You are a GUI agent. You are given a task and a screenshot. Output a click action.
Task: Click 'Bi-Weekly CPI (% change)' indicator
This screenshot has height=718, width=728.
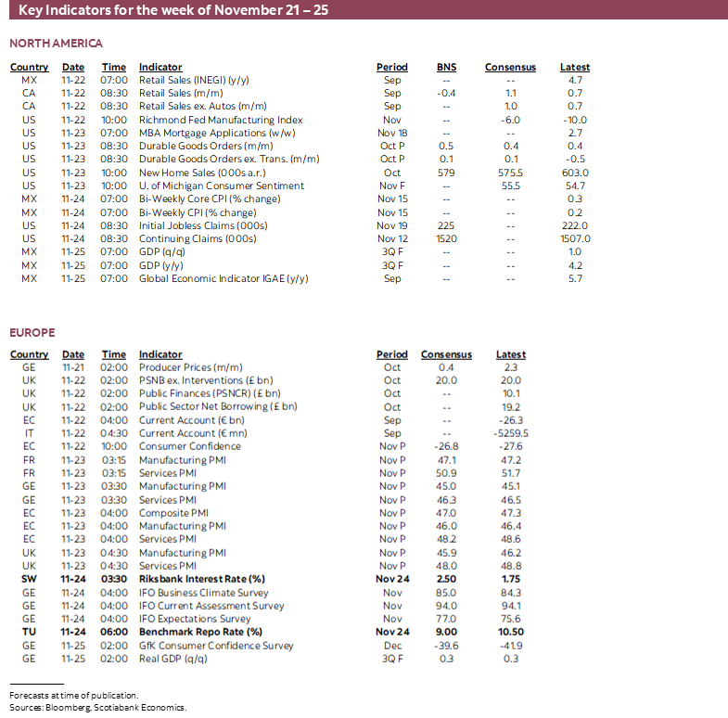pyautogui.click(x=198, y=212)
